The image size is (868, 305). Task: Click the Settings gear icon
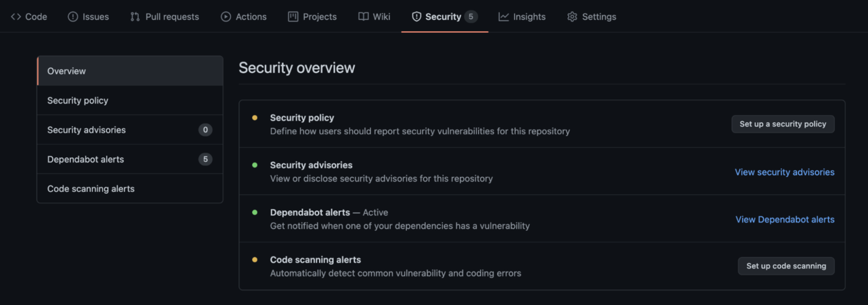pyautogui.click(x=572, y=17)
